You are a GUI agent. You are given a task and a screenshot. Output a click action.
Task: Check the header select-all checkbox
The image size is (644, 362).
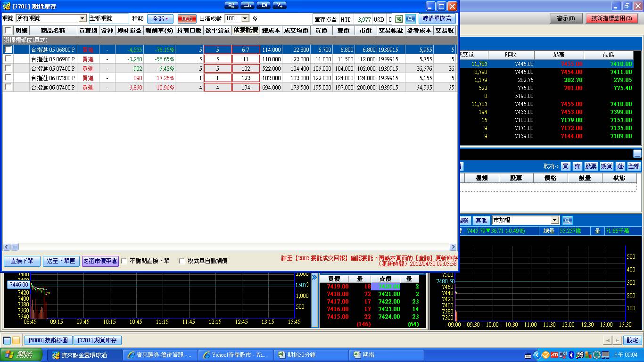(8, 31)
